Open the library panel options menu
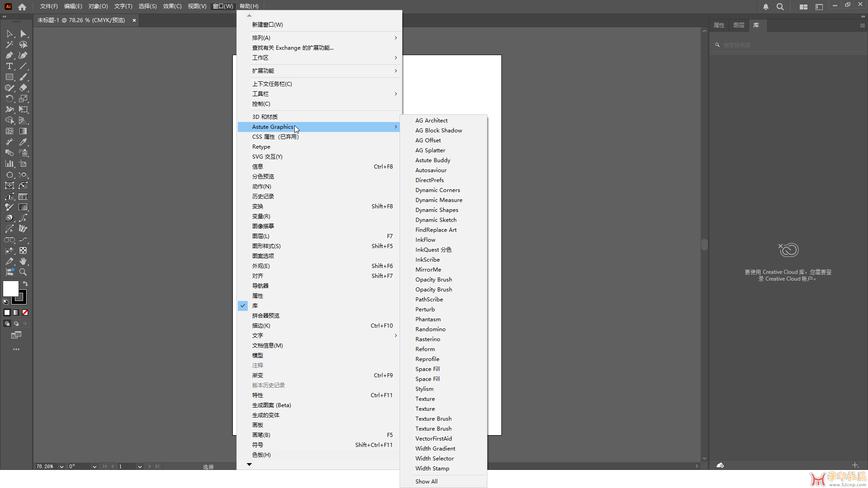This screenshot has width=868, height=488. 862,25
